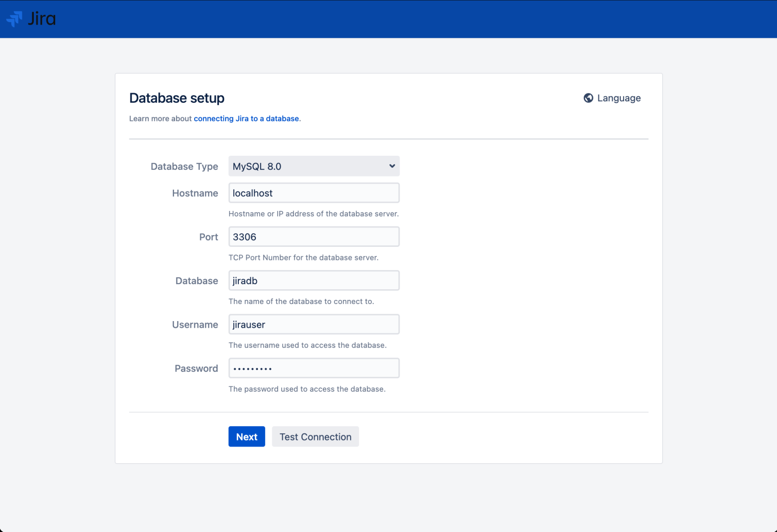Click the Learn more about text

tap(160, 118)
